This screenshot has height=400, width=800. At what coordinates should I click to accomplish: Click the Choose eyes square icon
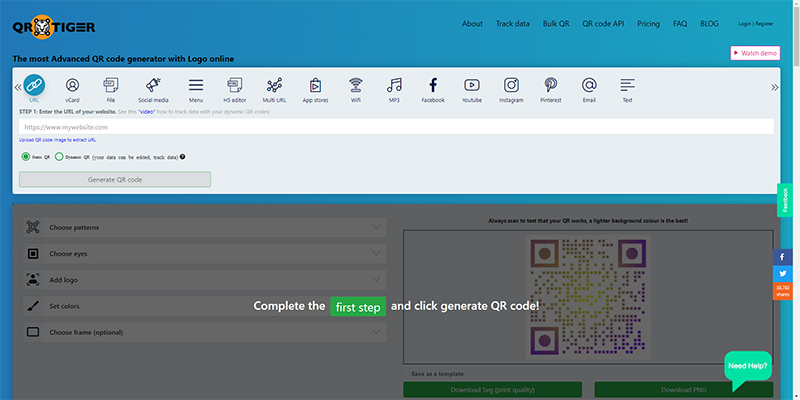tap(33, 254)
